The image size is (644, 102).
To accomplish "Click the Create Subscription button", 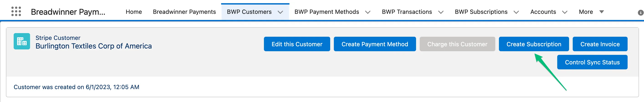I will point(534,44).
